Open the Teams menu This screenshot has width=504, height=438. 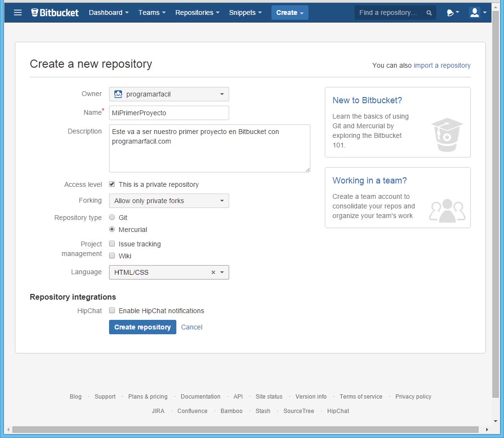pos(152,12)
